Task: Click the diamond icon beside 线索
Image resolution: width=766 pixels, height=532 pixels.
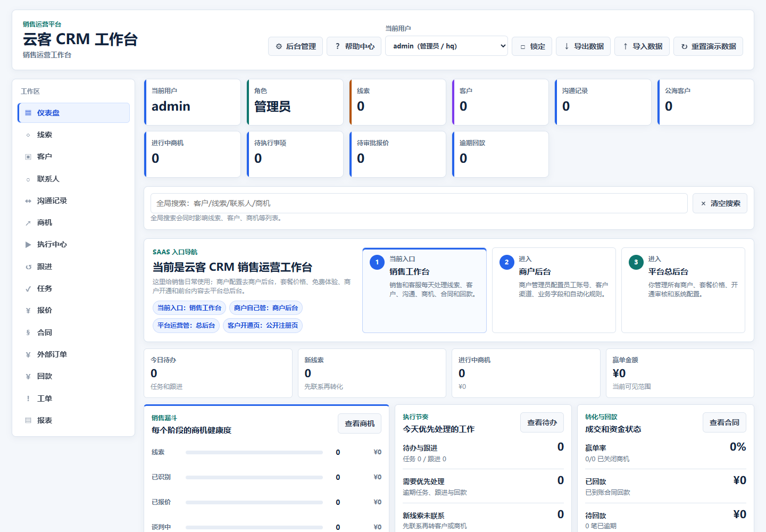Action: tap(28, 135)
